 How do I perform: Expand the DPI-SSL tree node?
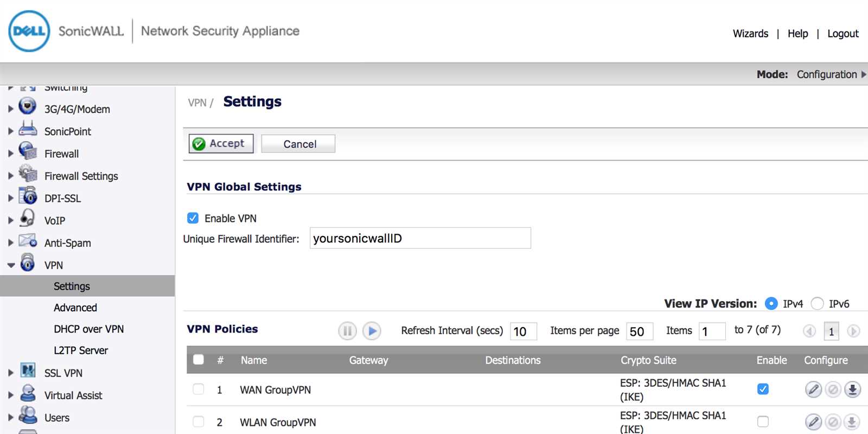[x=10, y=198]
